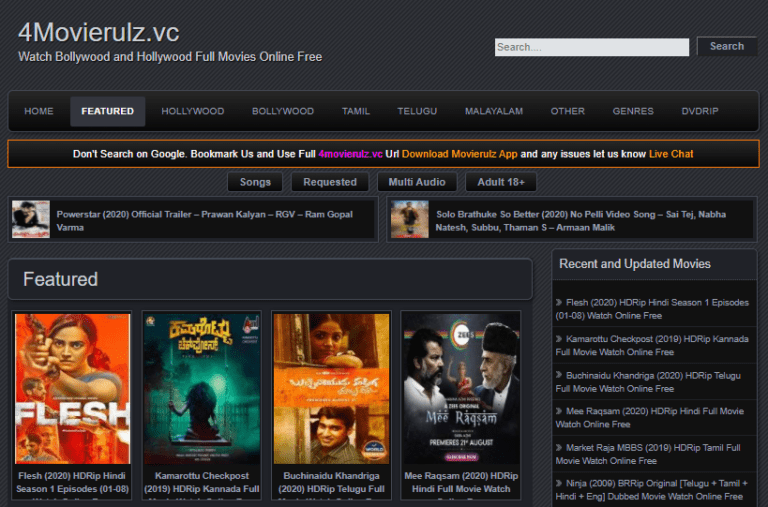The image size is (768, 507).
Task: Click Buchinaidu Khandriga caption under poster
Action: (331, 483)
